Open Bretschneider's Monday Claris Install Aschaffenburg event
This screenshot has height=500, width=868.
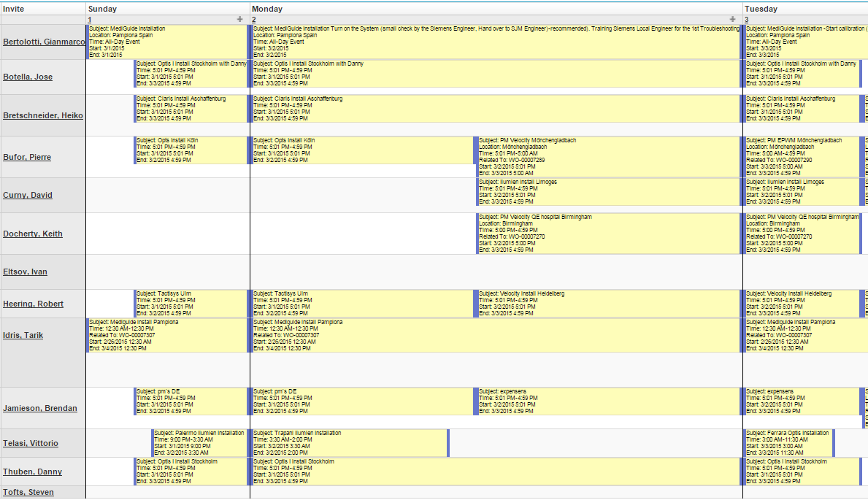click(496, 109)
